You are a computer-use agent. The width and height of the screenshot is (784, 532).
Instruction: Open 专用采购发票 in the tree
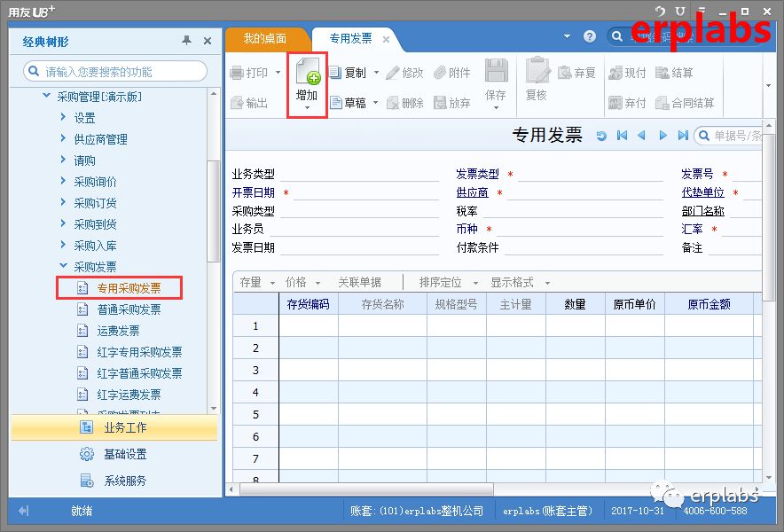point(129,288)
